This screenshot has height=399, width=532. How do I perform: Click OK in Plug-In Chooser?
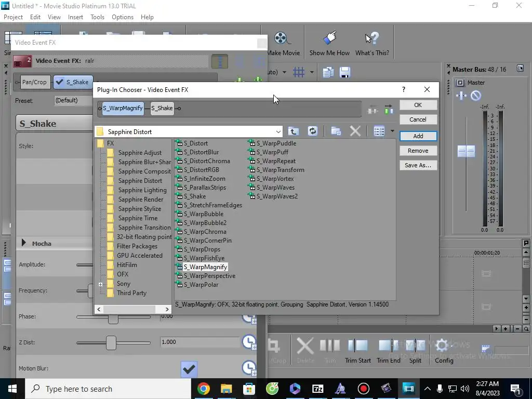pyautogui.click(x=418, y=105)
